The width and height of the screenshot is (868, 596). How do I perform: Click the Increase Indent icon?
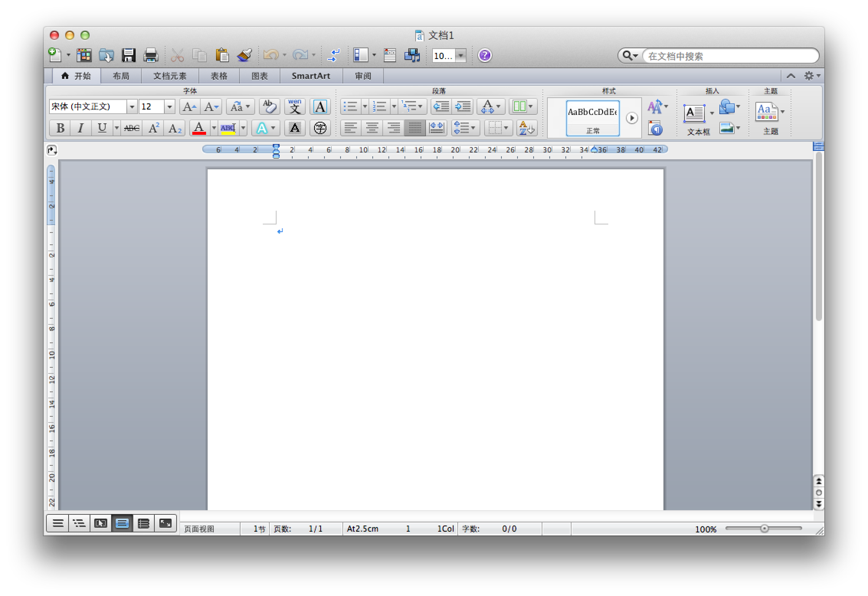click(x=463, y=106)
